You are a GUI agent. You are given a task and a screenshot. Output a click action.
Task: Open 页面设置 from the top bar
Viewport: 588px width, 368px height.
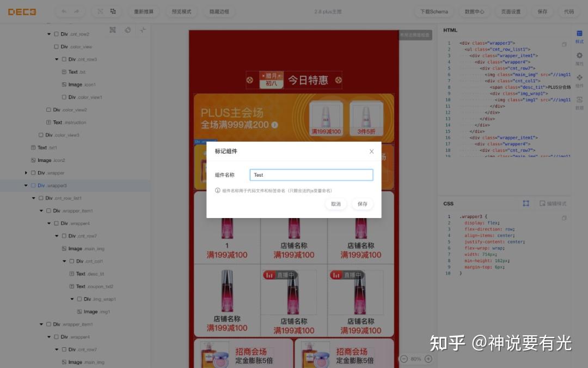pos(511,11)
